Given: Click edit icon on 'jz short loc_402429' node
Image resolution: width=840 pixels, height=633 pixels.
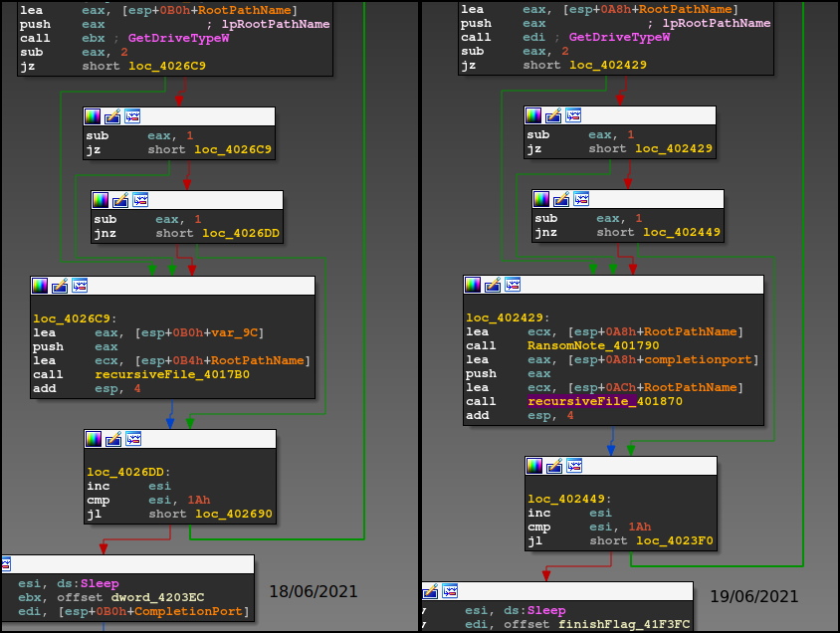Looking at the screenshot, I should (x=554, y=116).
